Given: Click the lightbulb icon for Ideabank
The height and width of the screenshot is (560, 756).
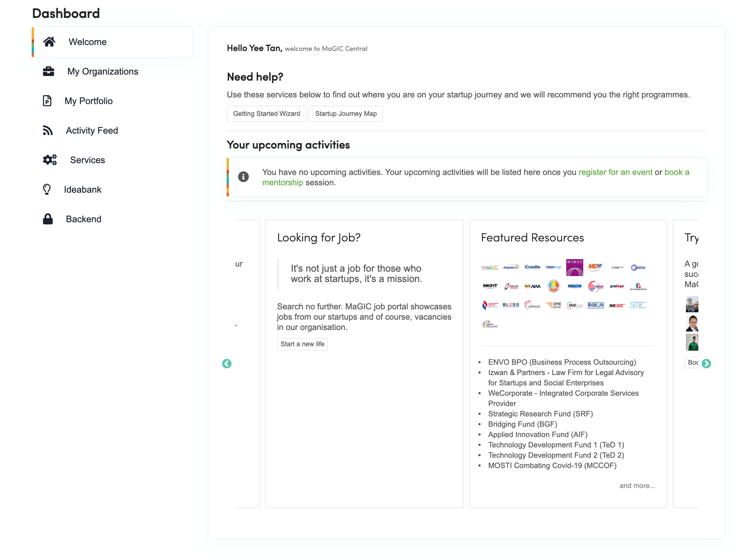Looking at the screenshot, I should pyautogui.click(x=47, y=189).
